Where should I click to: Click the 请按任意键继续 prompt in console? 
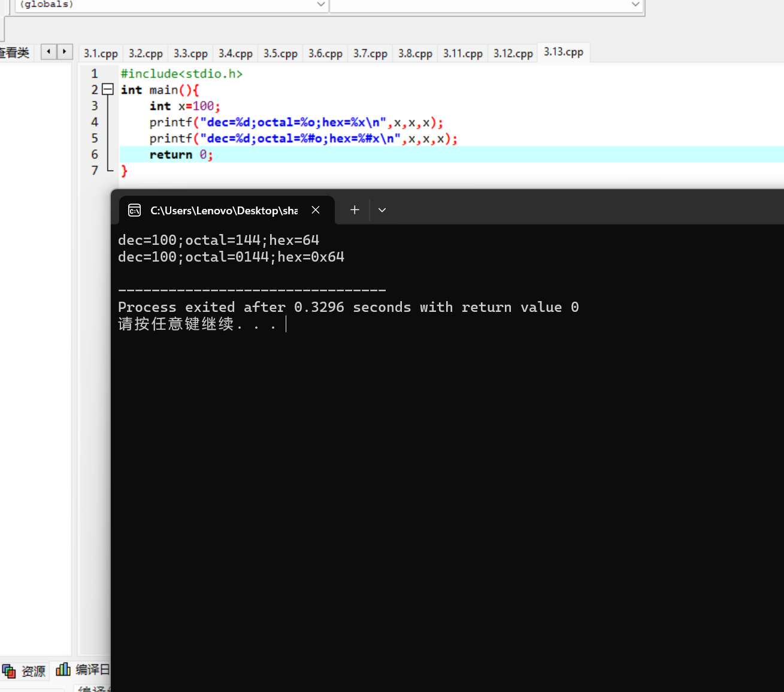pyautogui.click(x=198, y=324)
